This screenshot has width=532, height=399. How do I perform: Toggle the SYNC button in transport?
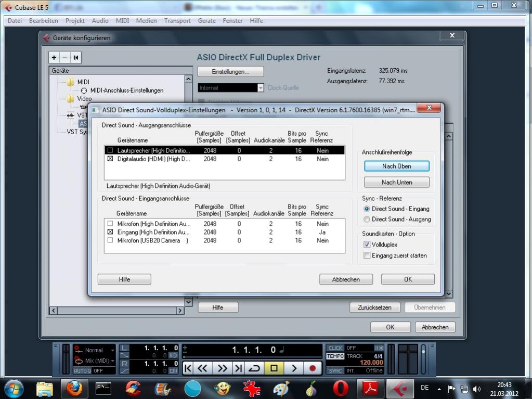pyautogui.click(x=335, y=370)
